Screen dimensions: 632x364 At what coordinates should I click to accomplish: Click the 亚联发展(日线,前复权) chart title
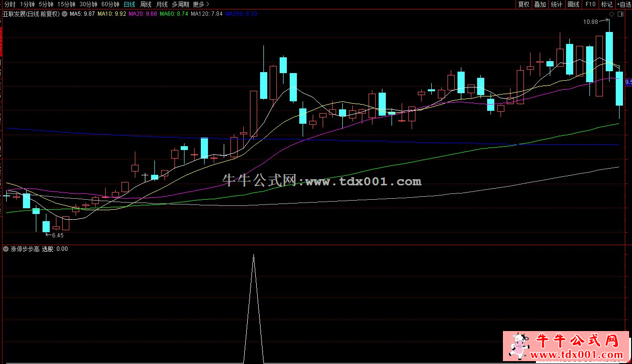point(32,14)
